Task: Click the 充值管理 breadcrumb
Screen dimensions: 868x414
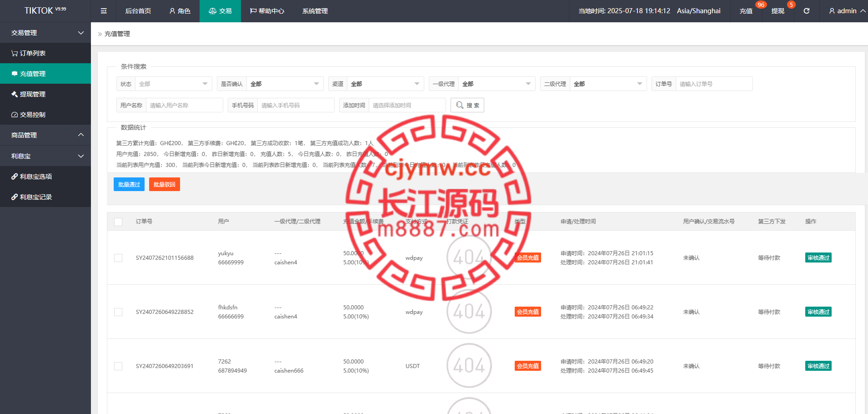Action: pos(117,34)
